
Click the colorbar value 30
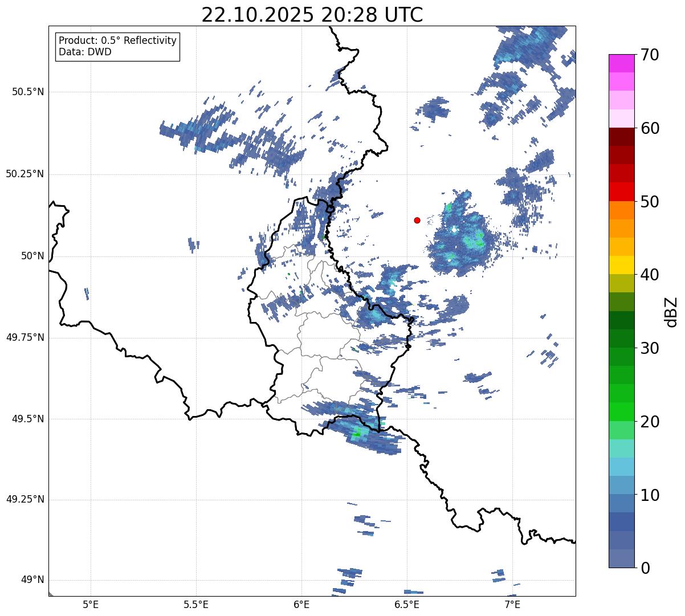pyautogui.click(x=650, y=348)
